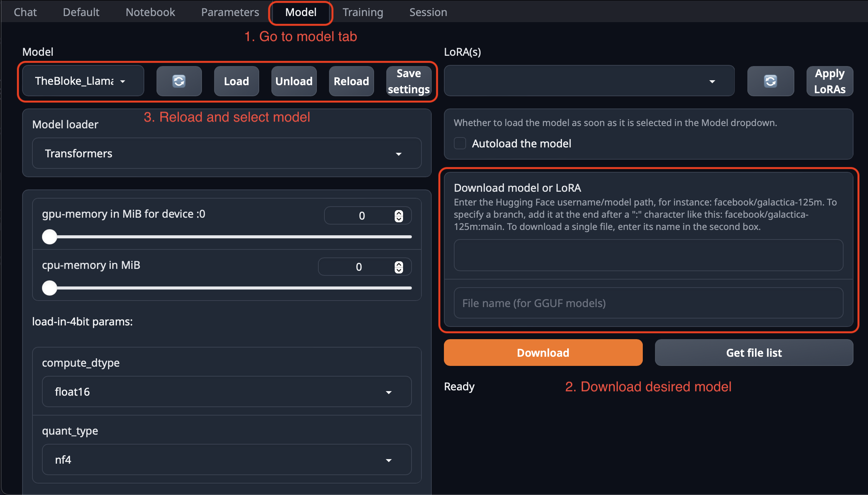The width and height of the screenshot is (868, 495).
Task: Click the cpu-memory number stepper arrows
Action: tap(399, 267)
